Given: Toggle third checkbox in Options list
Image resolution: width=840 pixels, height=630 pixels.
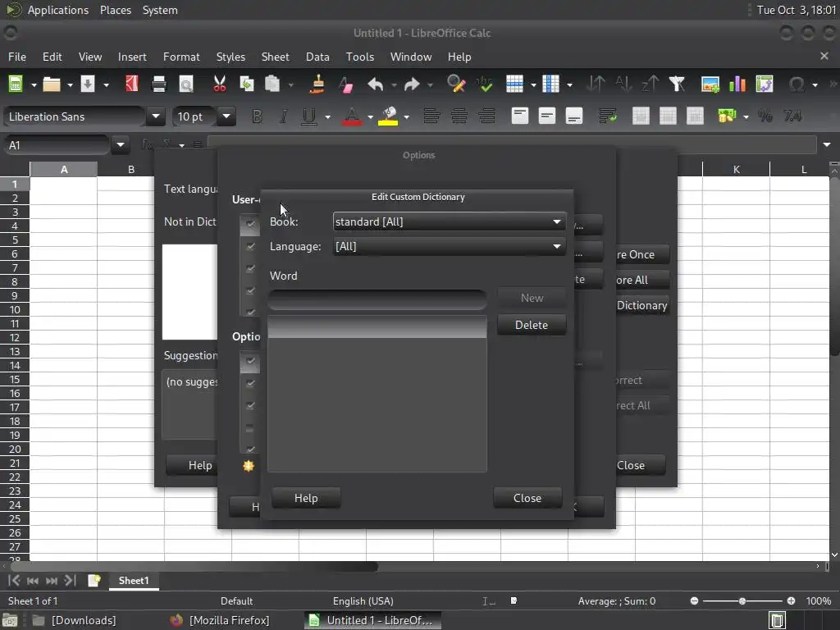Looking at the screenshot, I should tap(250, 405).
